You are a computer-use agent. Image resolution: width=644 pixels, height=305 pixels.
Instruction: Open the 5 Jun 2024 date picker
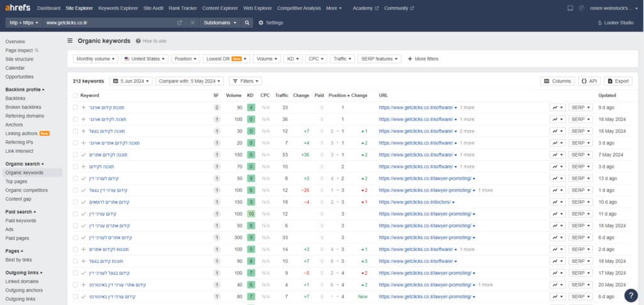[x=131, y=81]
